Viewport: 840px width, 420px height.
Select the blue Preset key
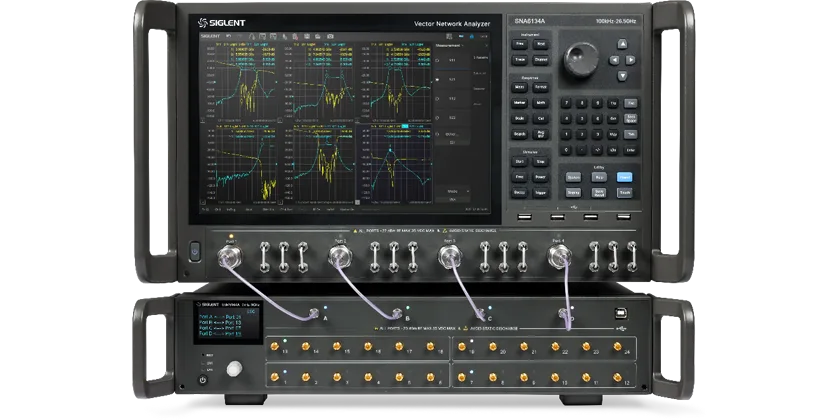pyautogui.click(x=625, y=177)
